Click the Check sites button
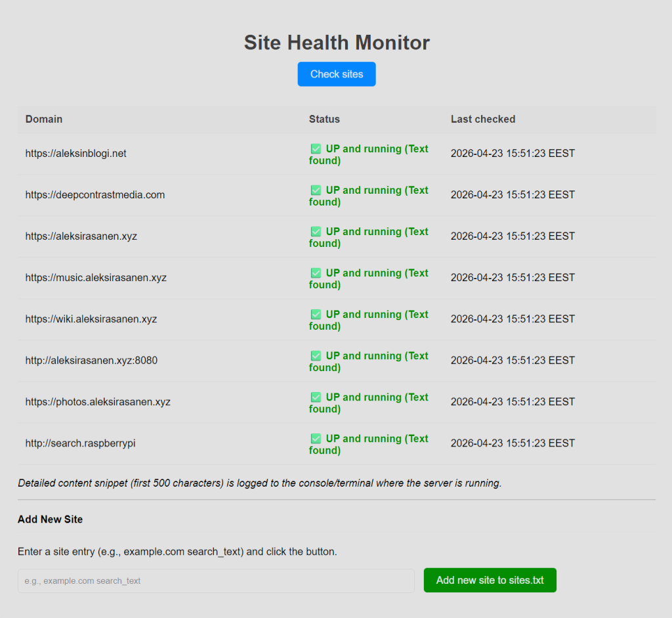 click(336, 74)
